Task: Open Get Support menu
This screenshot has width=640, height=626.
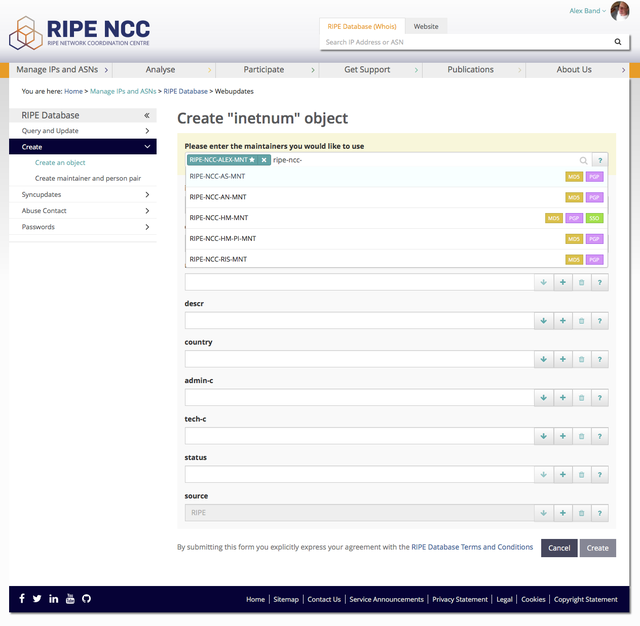Action: point(371,70)
